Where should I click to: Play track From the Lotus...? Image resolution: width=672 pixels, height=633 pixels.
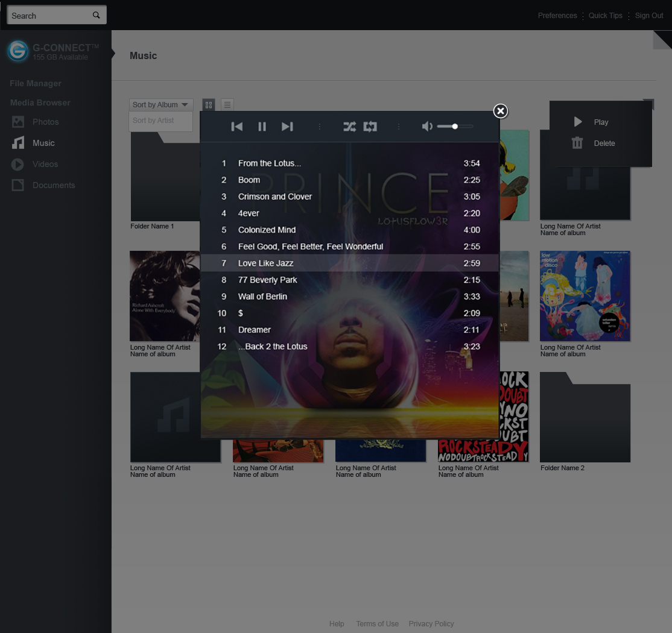pyautogui.click(x=349, y=163)
